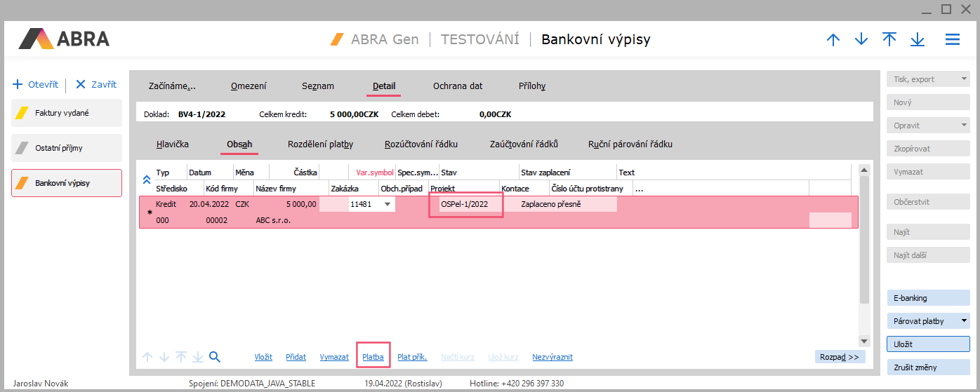Open the Var.symbol dropdown with value 11481
This screenshot has height=392, width=980.
pos(388,204)
